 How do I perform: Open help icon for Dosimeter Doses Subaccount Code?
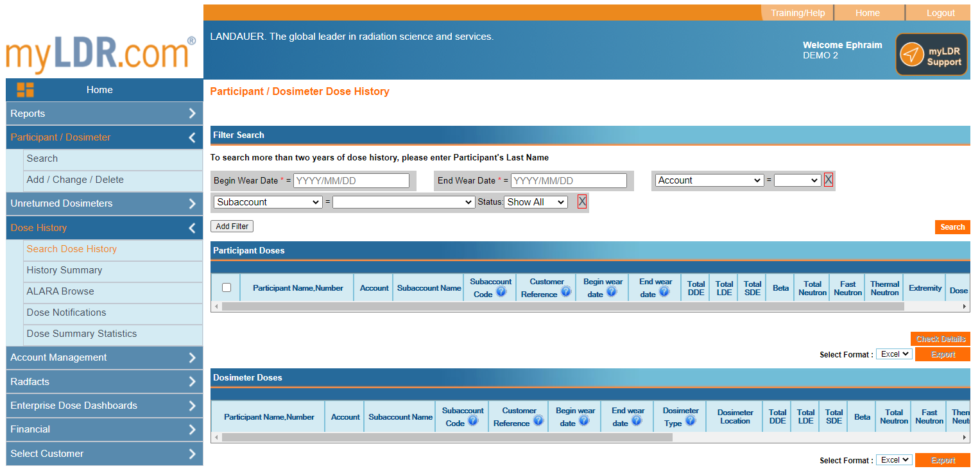[473, 421]
